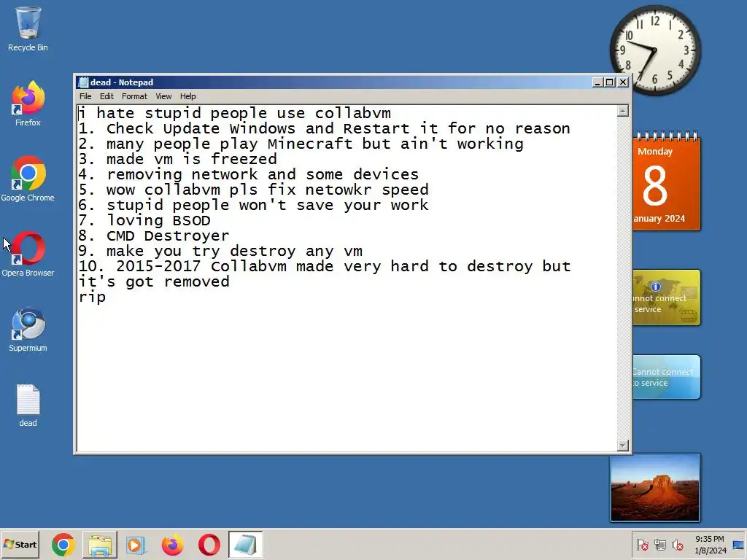Select the Firefox desktop shortcut

tap(28, 104)
